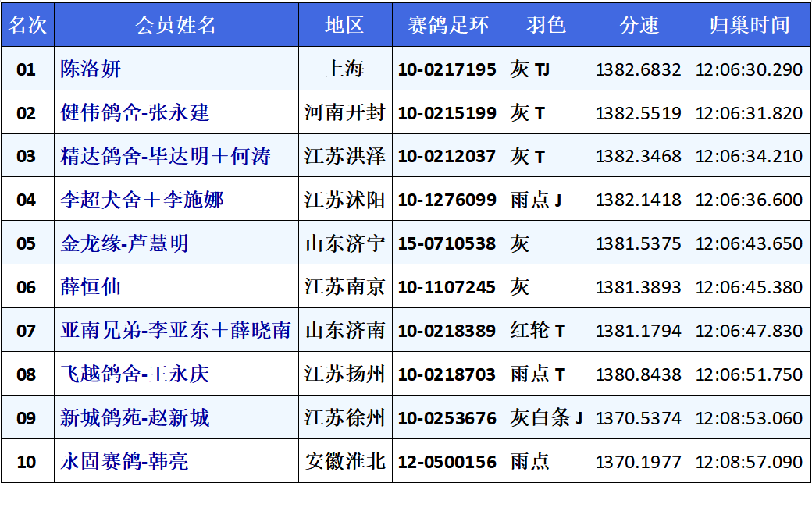The image size is (812, 511).
Task: Click member name 健伟鸽舍-张永建
Action: coord(135,113)
